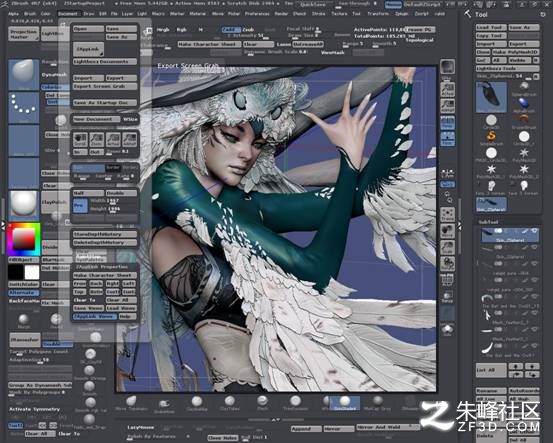Expand the ZAppLink Properties section header

click(102, 267)
